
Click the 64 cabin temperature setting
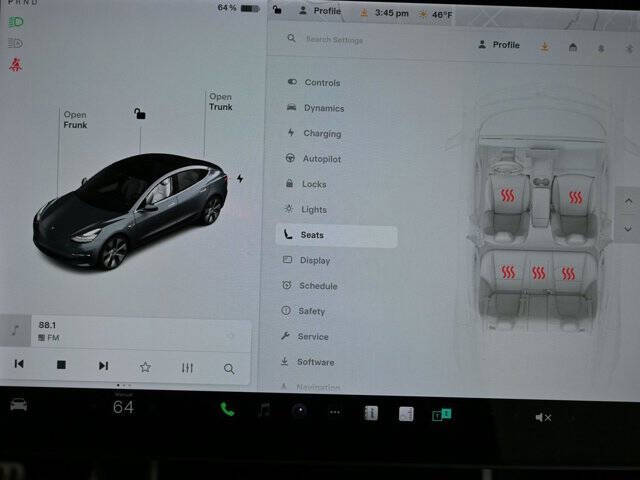tap(123, 407)
